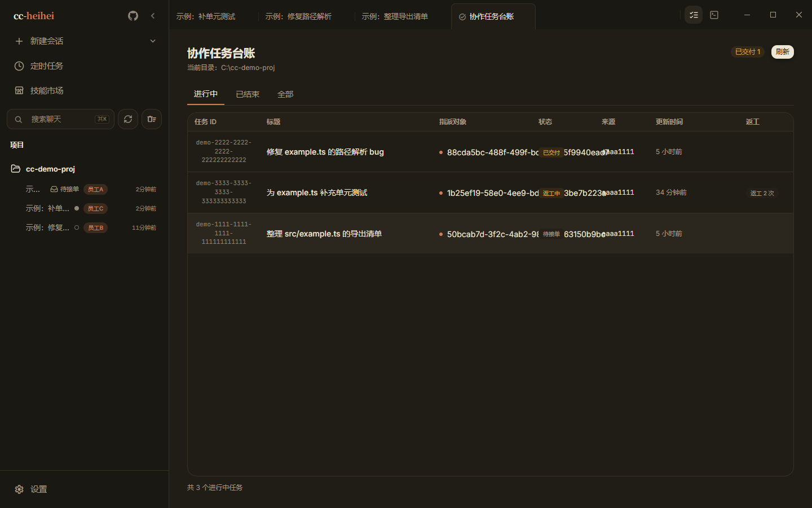Click the 刷新 button

782,52
